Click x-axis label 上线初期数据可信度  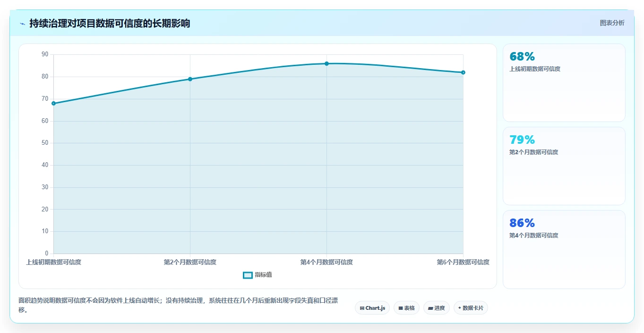[x=53, y=262]
